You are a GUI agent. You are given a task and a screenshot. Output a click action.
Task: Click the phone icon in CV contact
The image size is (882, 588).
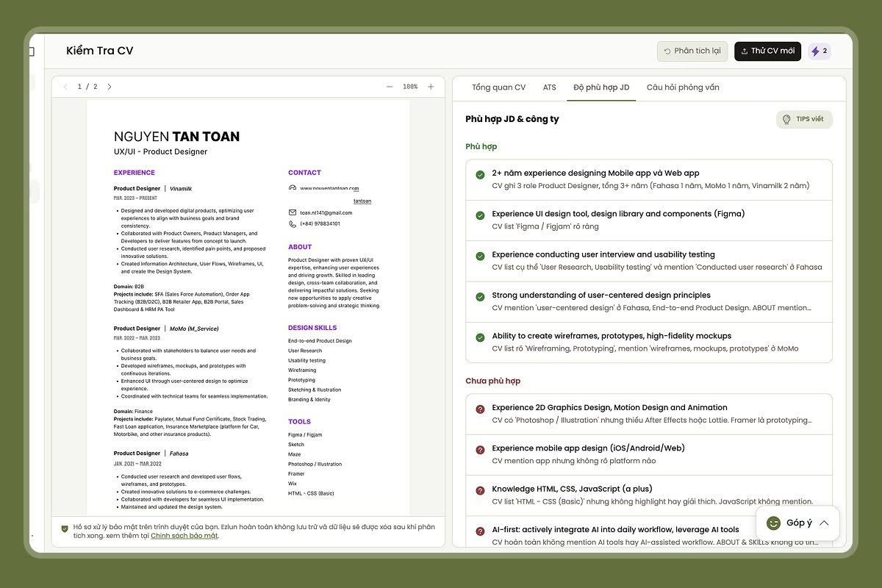[293, 223]
